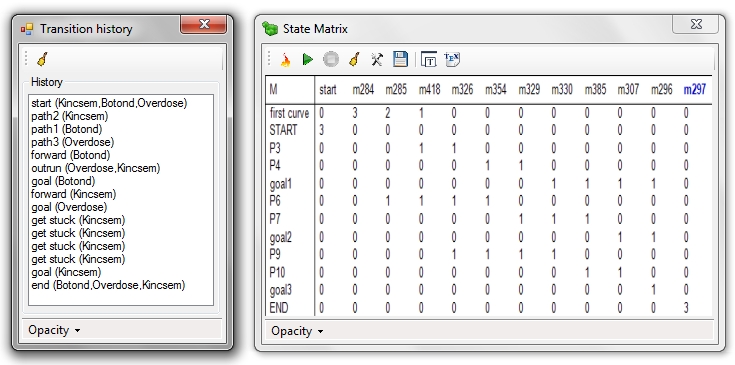
Task: Click the 'm354' column header
Action: pyautogui.click(x=495, y=89)
